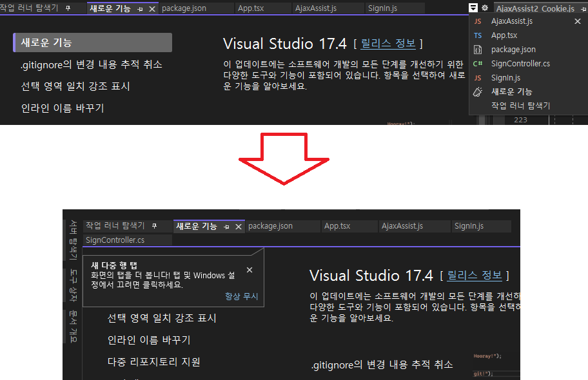Screen dimensions: 588x380
Task: Click the TS icon next to App.tsx in list
Action: tap(478, 35)
